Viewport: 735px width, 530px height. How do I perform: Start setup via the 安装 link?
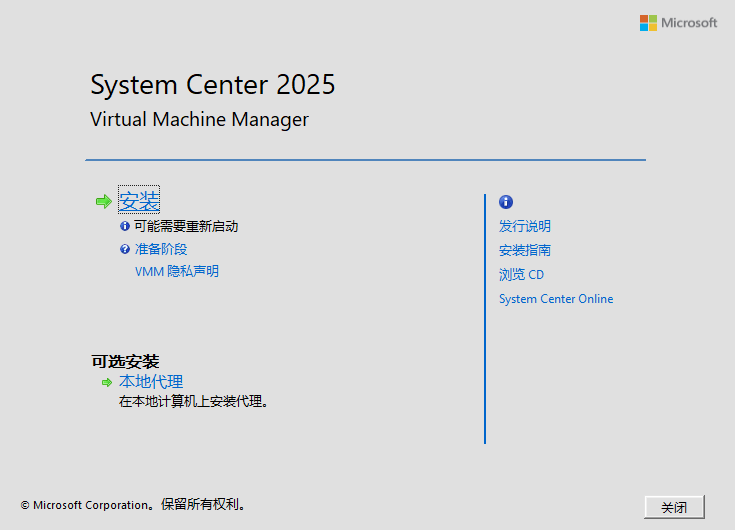139,201
